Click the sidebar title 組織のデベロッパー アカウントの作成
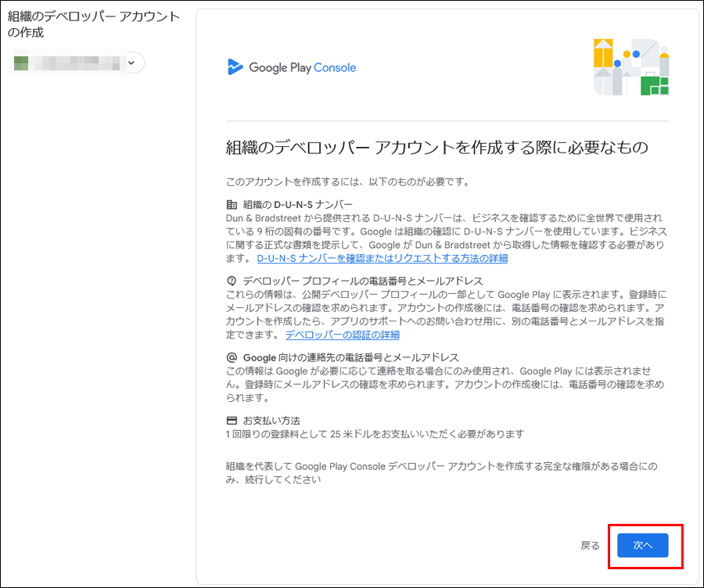This screenshot has width=704, height=588. pyautogui.click(x=93, y=24)
